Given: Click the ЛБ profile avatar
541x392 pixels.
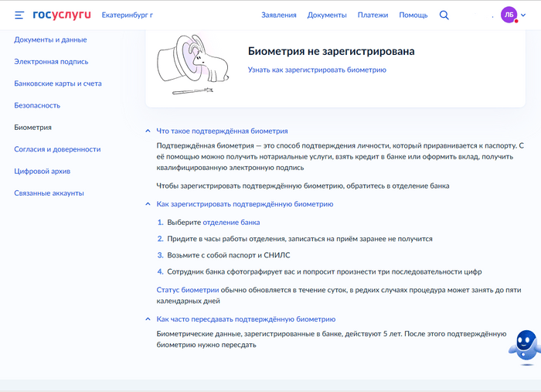Looking at the screenshot, I should point(509,15).
